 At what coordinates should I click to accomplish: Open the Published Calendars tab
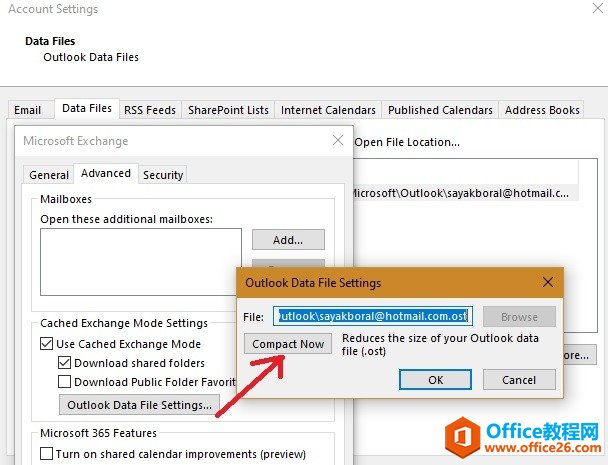[x=440, y=110]
